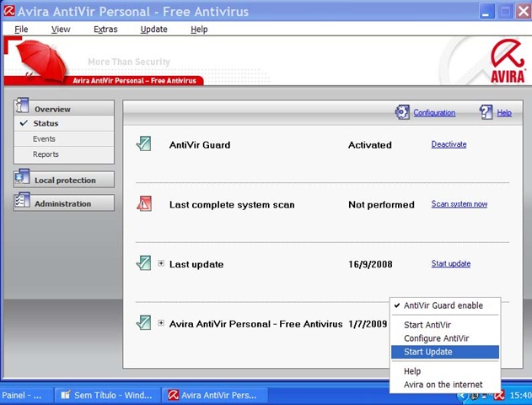Click the Overview section icon
The image size is (532, 405).
pos(22,105)
